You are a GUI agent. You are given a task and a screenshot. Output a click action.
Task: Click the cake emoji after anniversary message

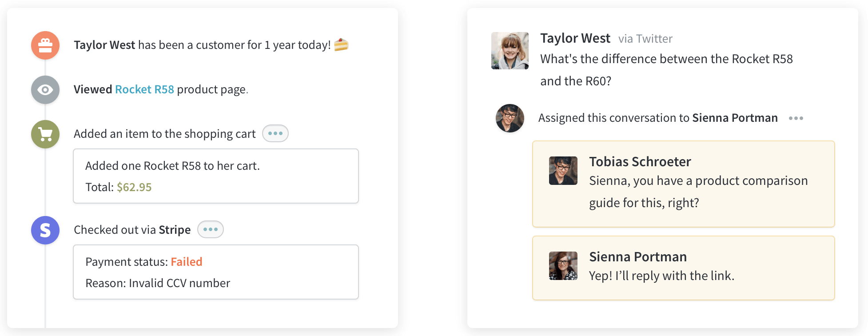(x=341, y=44)
